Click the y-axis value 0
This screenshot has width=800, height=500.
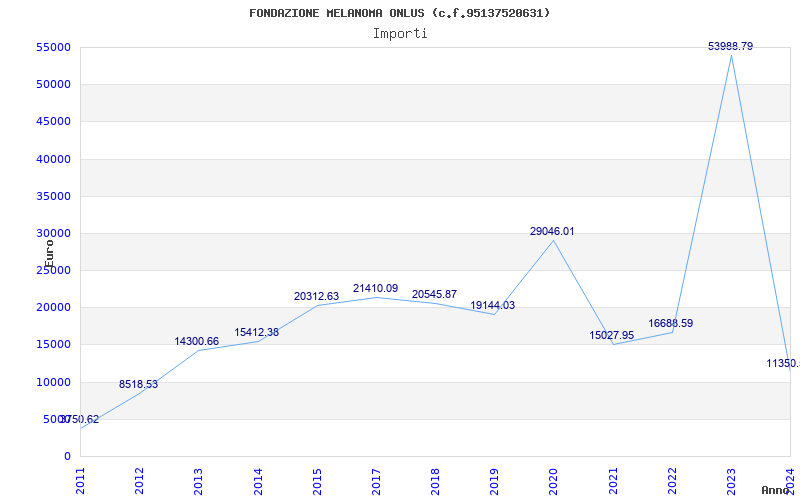click(67, 457)
